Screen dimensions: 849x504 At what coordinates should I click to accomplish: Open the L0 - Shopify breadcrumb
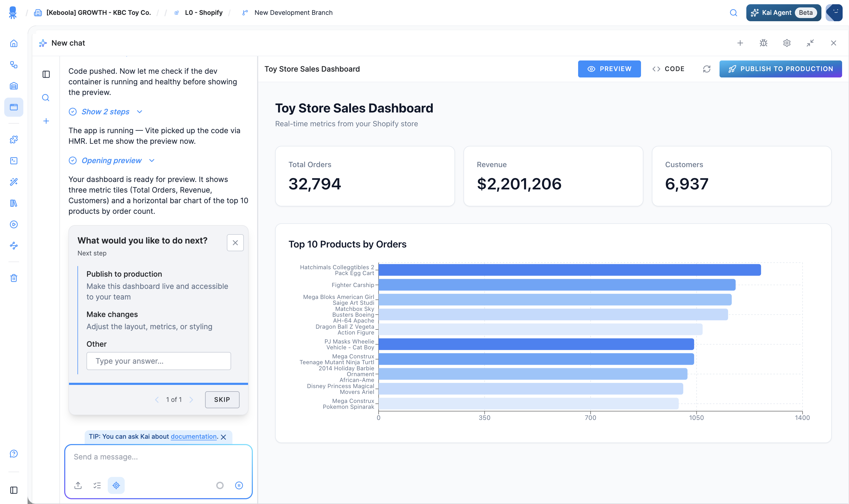[x=199, y=13]
